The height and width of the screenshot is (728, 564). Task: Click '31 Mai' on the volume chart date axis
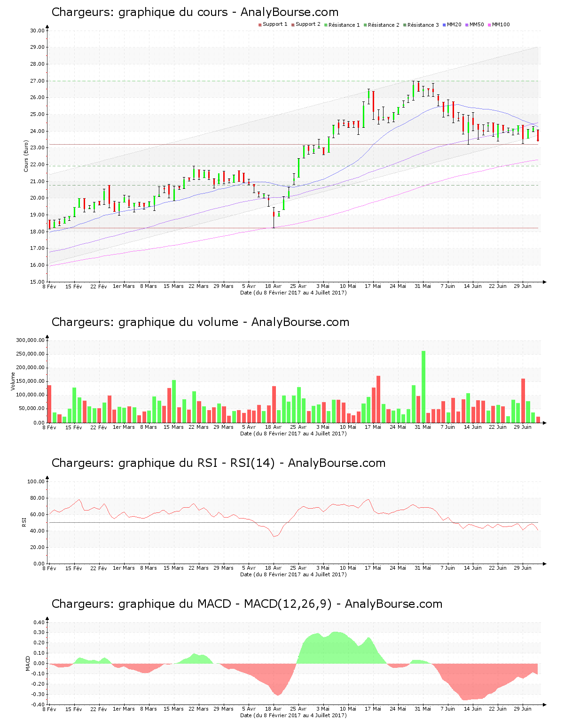click(423, 427)
